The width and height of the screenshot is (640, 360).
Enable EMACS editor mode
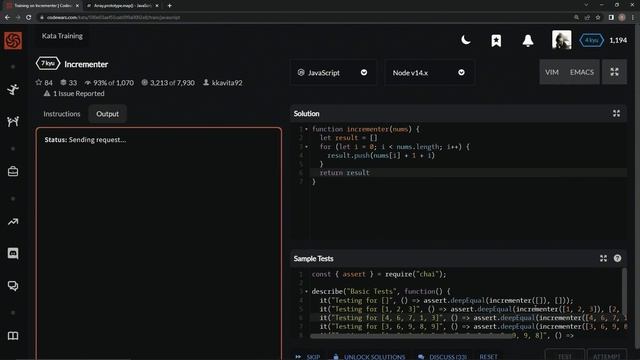[582, 72]
